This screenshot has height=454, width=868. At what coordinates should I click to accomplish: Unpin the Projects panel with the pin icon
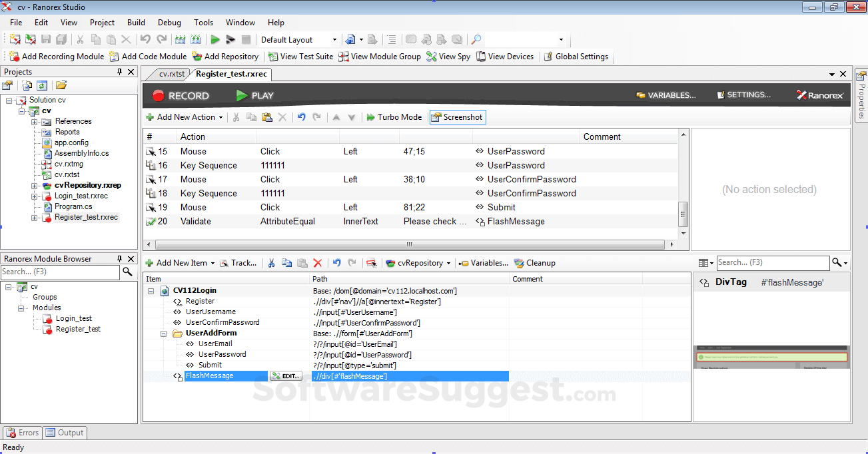(121, 71)
